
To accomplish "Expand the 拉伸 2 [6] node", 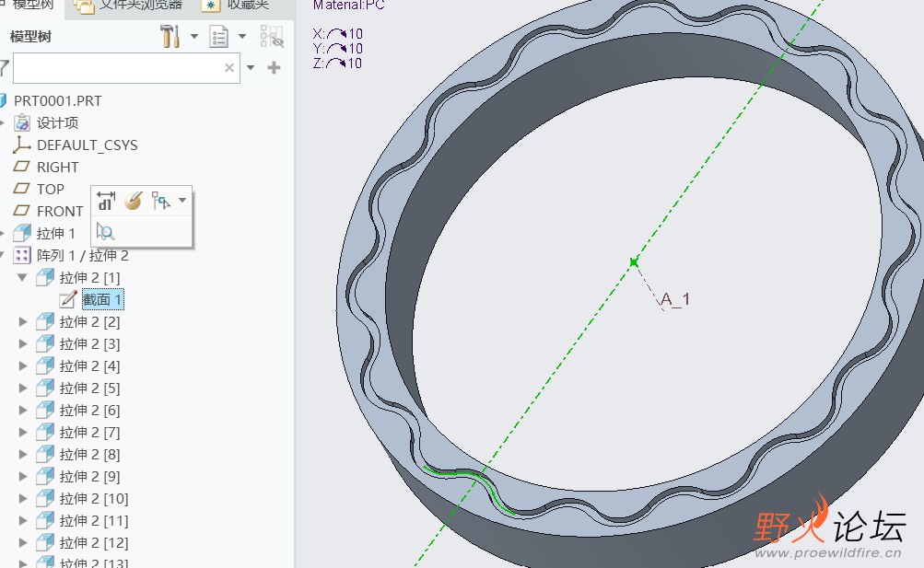I will click(x=22, y=411).
